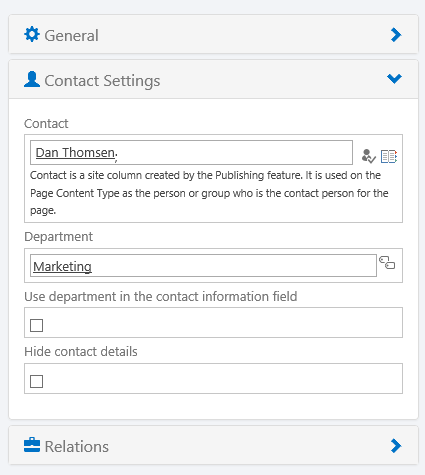Select the Contact Settings header title
Image resolution: width=425 pixels, height=475 pixels.
(x=102, y=81)
